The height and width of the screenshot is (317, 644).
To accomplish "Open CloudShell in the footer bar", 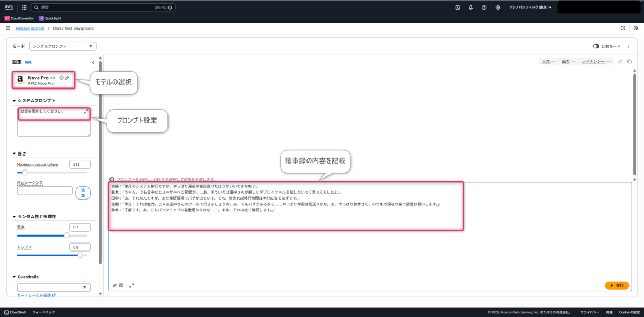I will pyautogui.click(x=15, y=312).
